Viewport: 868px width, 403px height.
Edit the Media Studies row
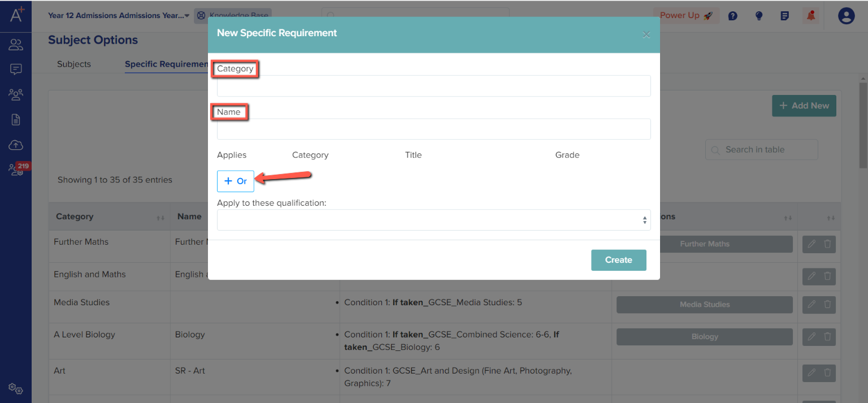[x=811, y=305]
